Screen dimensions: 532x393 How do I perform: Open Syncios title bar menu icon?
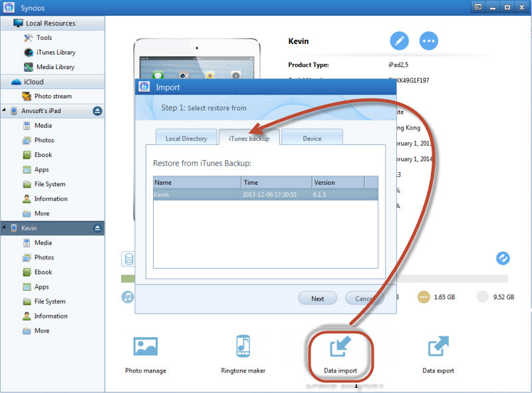click(478, 7)
